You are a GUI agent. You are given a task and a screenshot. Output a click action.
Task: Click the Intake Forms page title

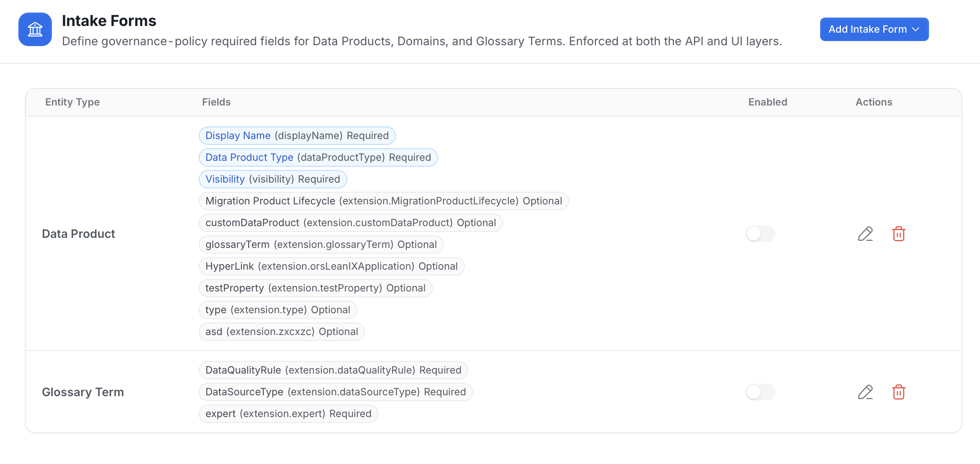point(109,21)
